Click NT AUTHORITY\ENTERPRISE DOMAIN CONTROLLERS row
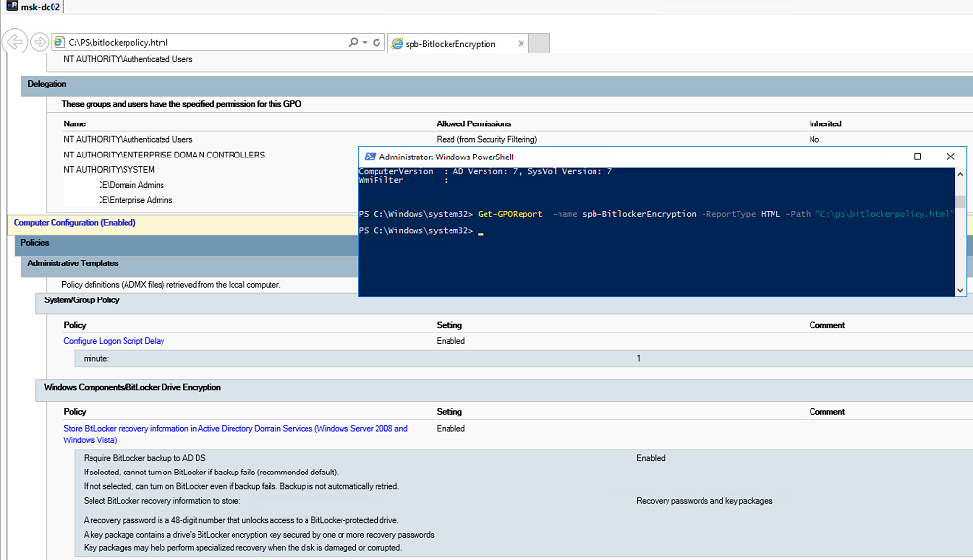 point(163,155)
